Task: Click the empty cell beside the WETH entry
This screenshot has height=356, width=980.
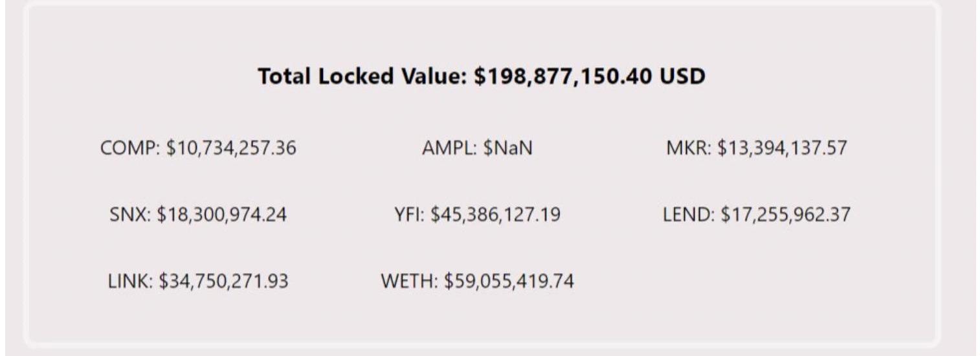Action: click(x=756, y=282)
